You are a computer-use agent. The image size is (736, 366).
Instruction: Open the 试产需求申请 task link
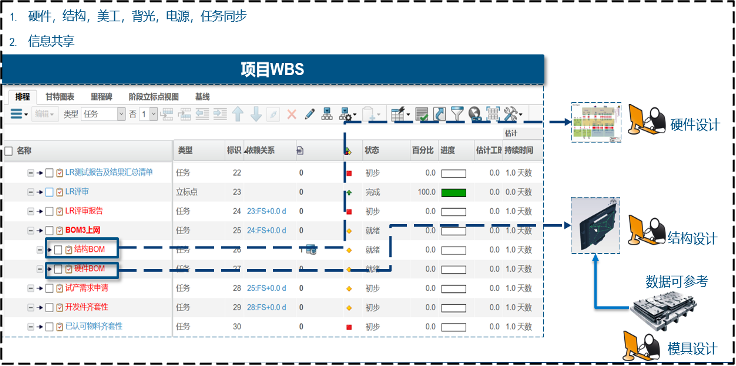click(x=86, y=288)
